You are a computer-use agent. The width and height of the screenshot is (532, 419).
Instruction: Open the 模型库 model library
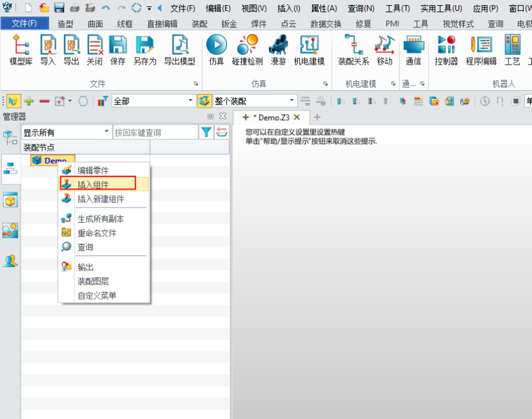pos(21,45)
